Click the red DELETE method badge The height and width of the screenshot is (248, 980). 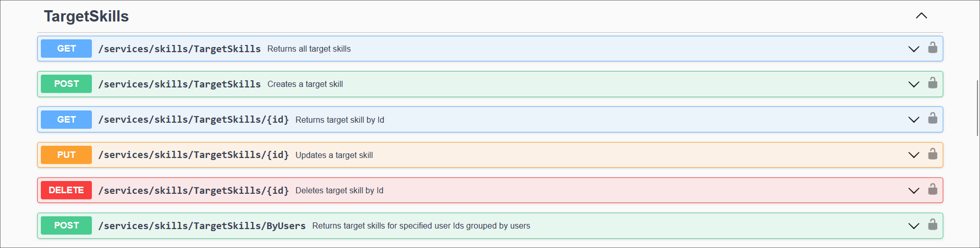pyautogui.click(x=66, y=190)
